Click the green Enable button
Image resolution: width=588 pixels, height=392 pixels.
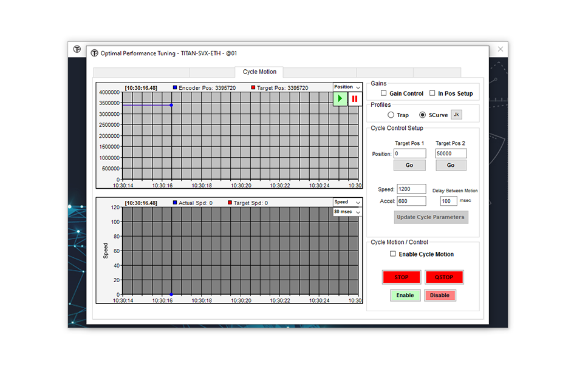pyautogui.click(x=405, y=296)
